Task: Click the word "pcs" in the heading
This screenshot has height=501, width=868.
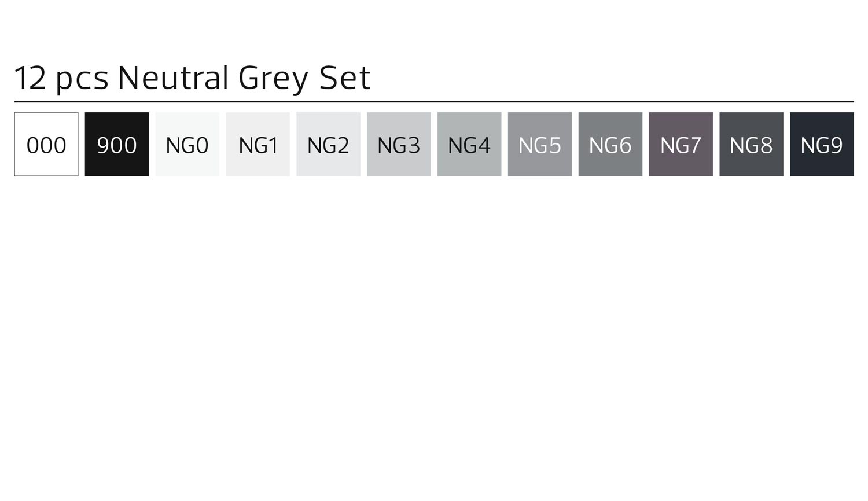Action: click(x=82, y=79)
